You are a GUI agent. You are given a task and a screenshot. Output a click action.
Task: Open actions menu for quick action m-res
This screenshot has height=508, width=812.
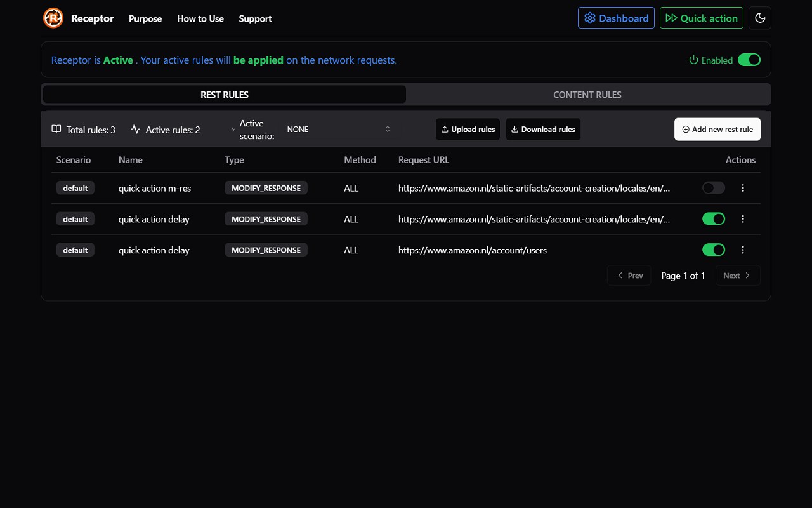click(x=743, y=188)
